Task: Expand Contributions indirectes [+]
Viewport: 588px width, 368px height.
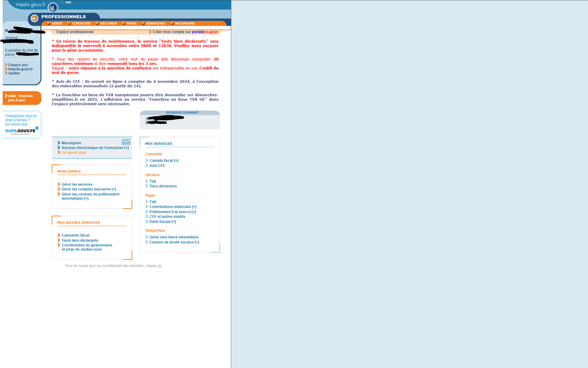Action: point(172,207)
